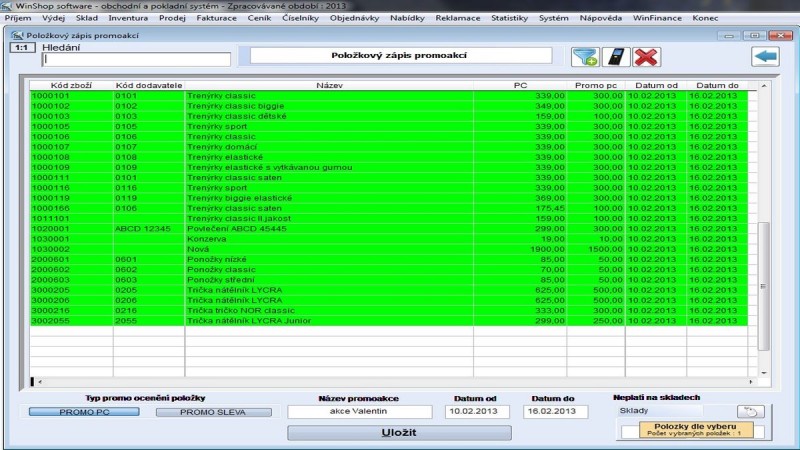Click the red X delete icon
This screenshot has width=800, height=450.
tap(647, 57)
